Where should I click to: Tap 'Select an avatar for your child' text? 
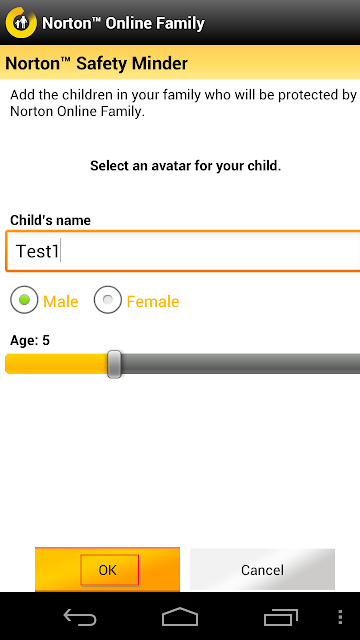pos(186,166)
